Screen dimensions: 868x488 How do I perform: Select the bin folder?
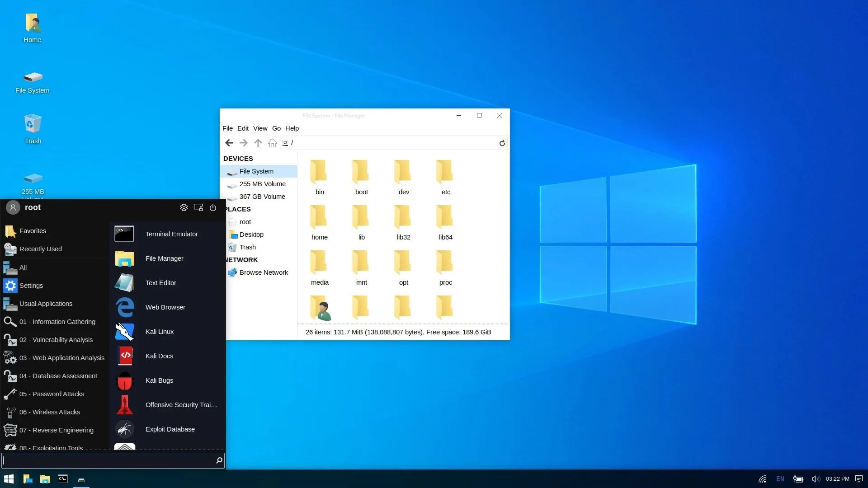pos(320,178)
